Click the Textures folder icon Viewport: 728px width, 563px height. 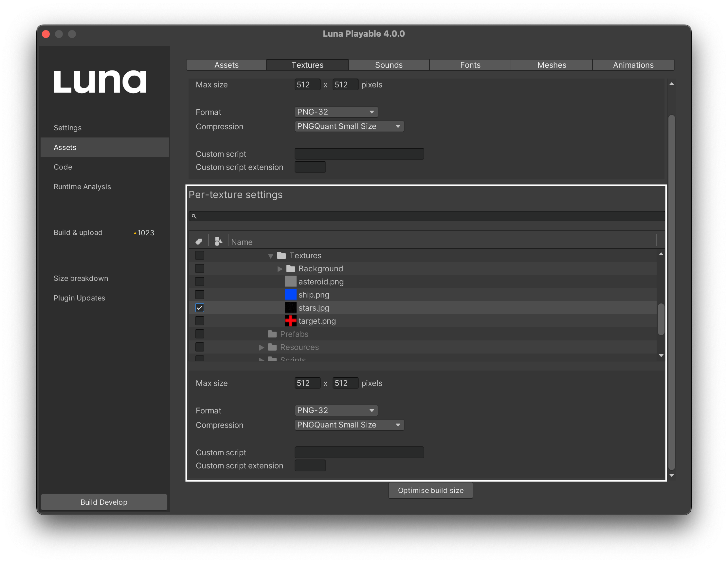click(x=282, y=255)
